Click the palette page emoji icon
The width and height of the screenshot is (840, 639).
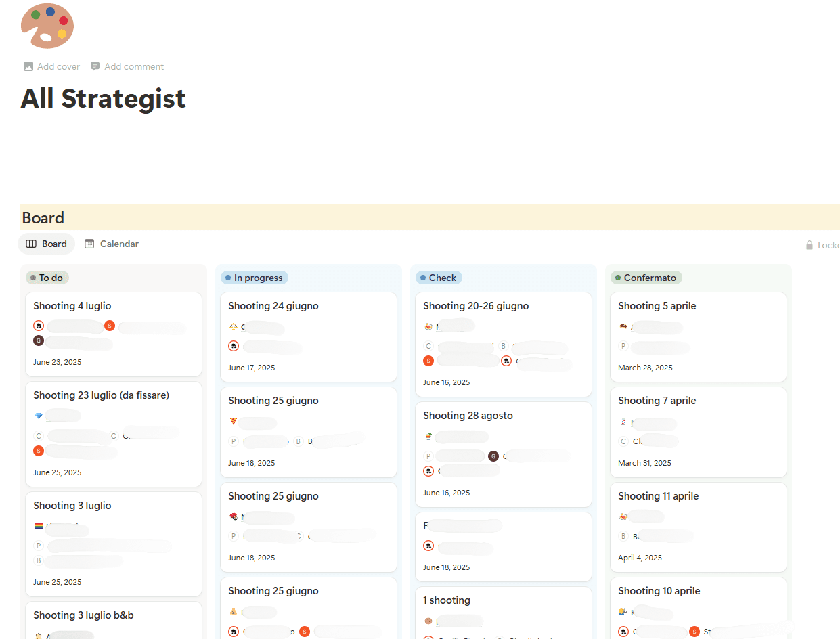(x=47, y=26)
